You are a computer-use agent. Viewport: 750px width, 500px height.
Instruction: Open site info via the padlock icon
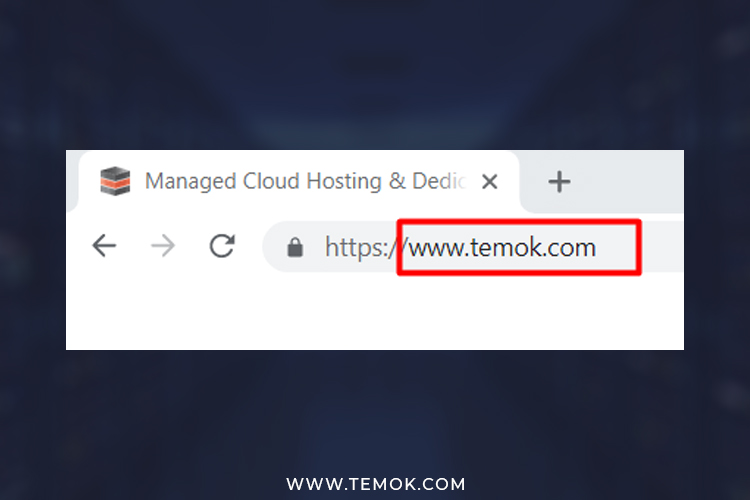click(295, 247)
